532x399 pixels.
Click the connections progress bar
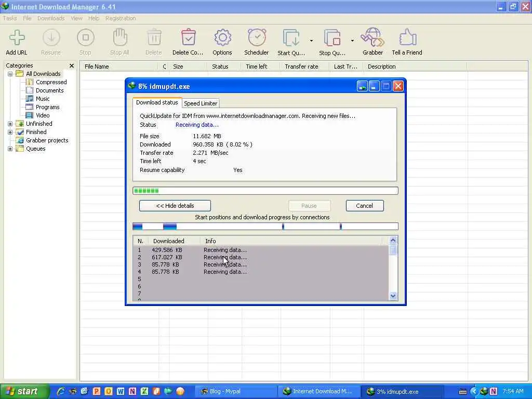pyautogui.click(x=265, y=227)
